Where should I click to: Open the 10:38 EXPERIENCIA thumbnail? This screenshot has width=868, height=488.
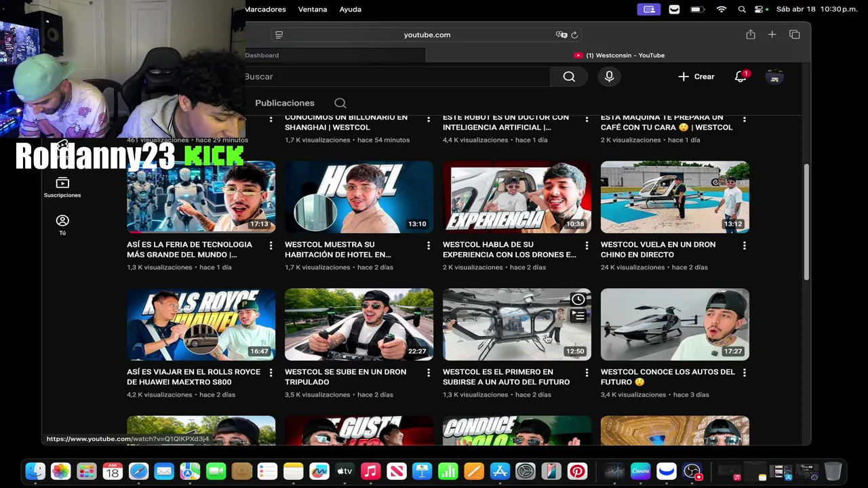pyautogui.click(x=517, y=197)
